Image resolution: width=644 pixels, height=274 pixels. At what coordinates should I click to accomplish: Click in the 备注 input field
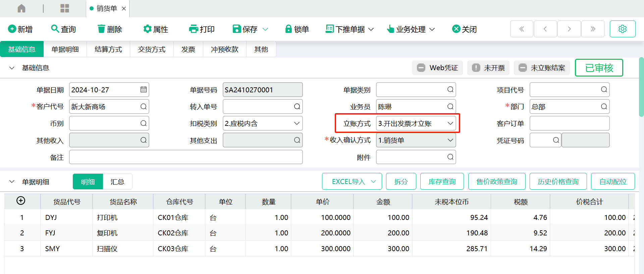186,157
